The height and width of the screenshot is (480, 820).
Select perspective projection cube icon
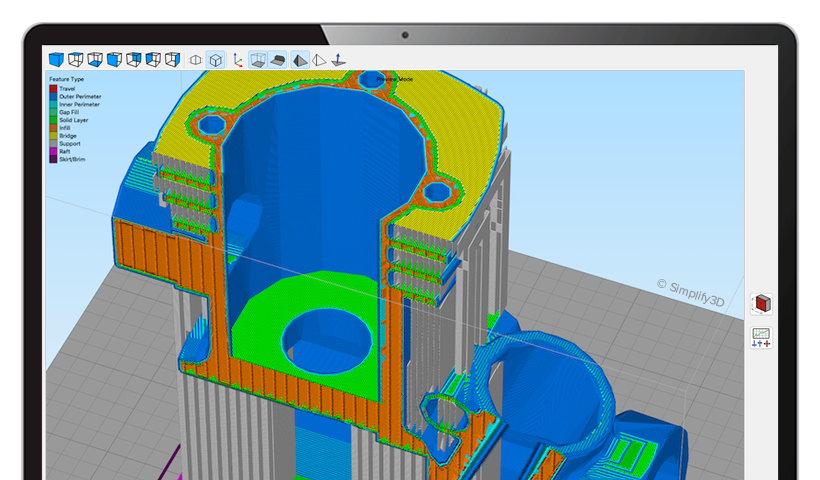point(215,59)
